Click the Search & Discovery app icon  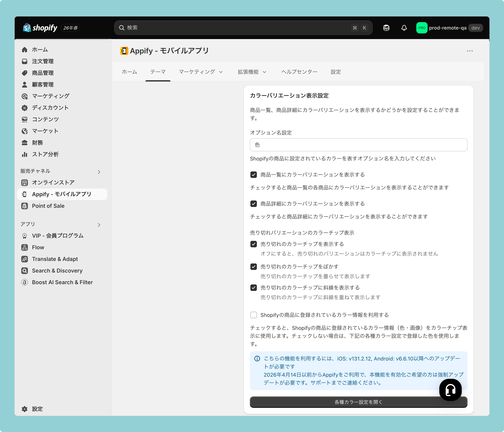coord(25,271)
